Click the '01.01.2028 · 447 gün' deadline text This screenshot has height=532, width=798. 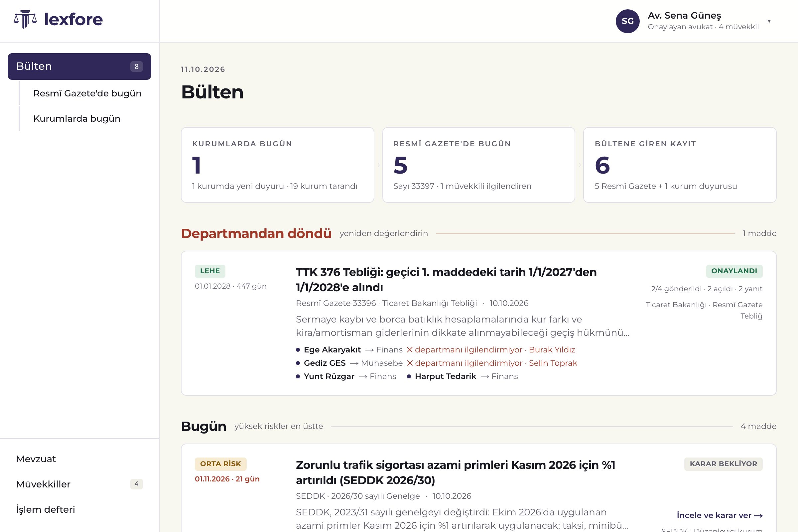coord(231,286)
